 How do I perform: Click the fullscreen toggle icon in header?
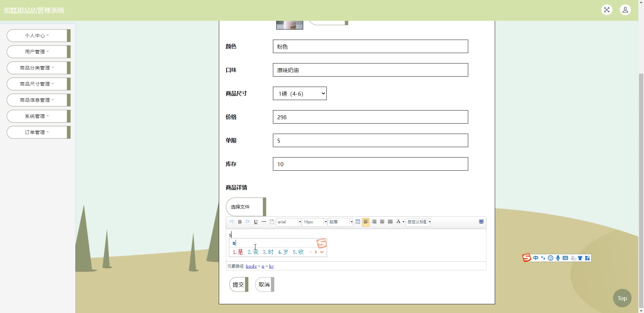[x=607, y=10]
